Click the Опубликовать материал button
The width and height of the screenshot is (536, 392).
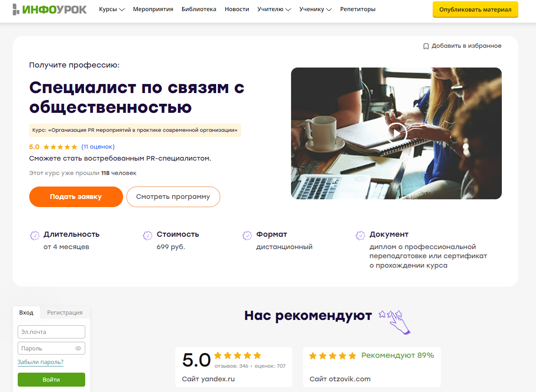(475, 9)
